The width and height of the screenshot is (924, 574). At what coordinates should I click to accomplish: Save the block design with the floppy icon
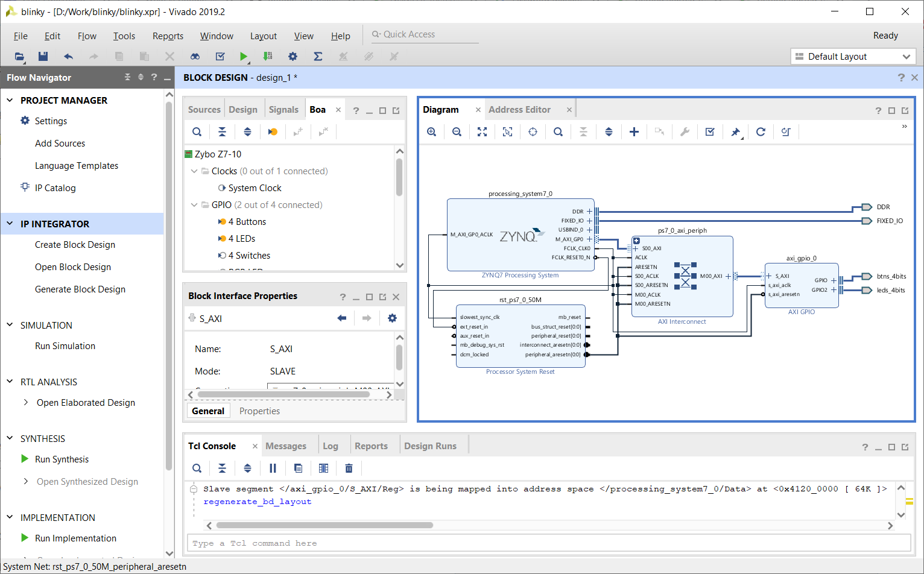pyautogui.click(x=43, y=56)
